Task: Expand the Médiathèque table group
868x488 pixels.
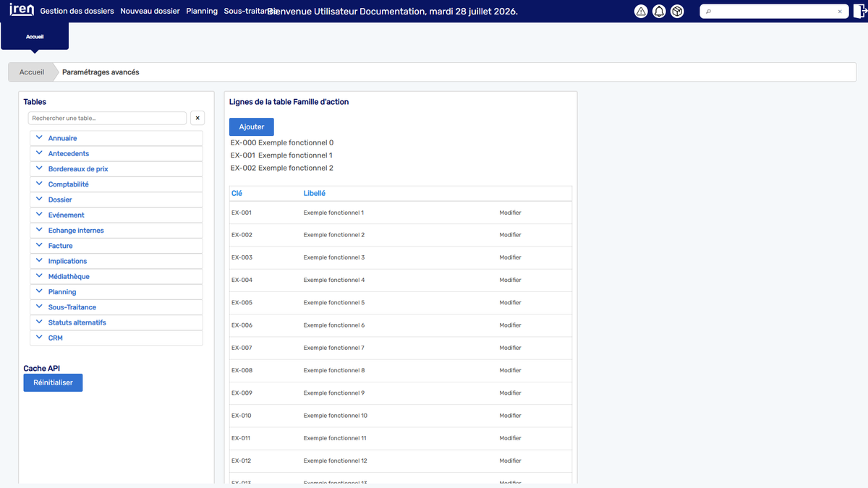Action: tap(116, 276)
